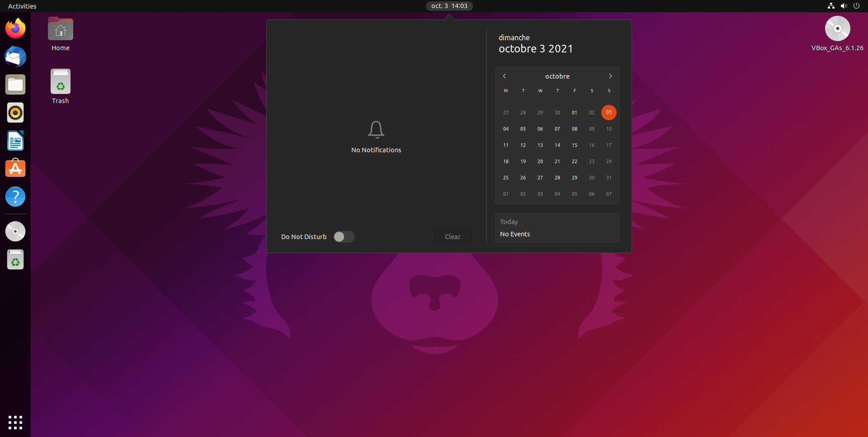Select October 22 in the calendar
This screenshot has width=868, height=437.
point(575,161)
